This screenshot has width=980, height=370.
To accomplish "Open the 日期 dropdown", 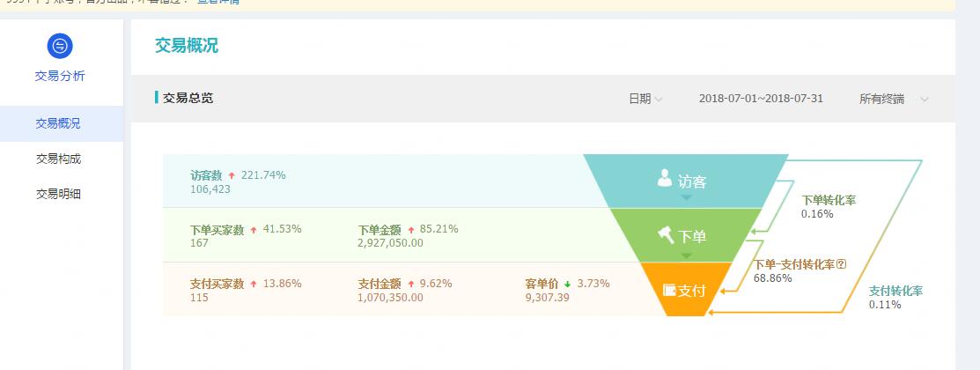I will pyautogui.click(x=645, y=99).
